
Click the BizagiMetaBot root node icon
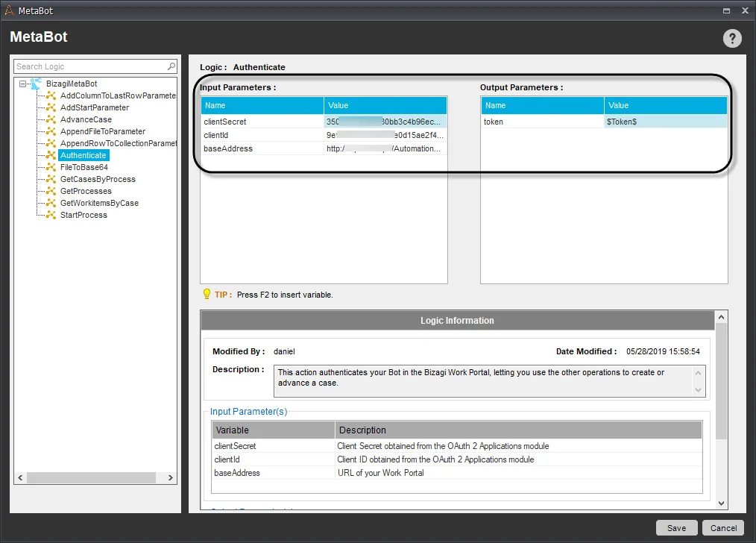(37, 84)
